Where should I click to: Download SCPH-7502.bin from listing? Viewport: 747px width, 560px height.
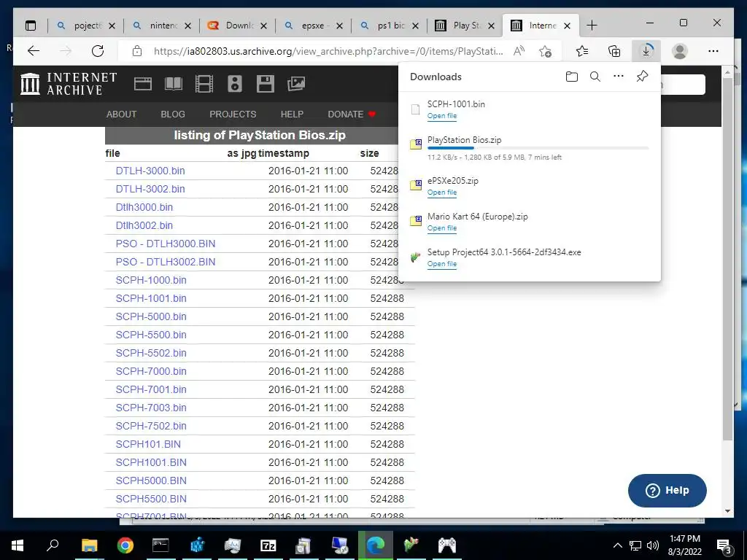[151, 426]
